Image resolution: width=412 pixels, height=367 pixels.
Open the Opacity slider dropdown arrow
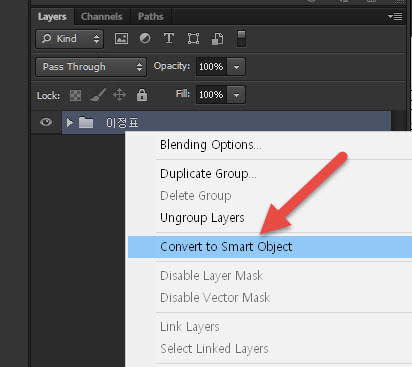click(x=236, y=67)
